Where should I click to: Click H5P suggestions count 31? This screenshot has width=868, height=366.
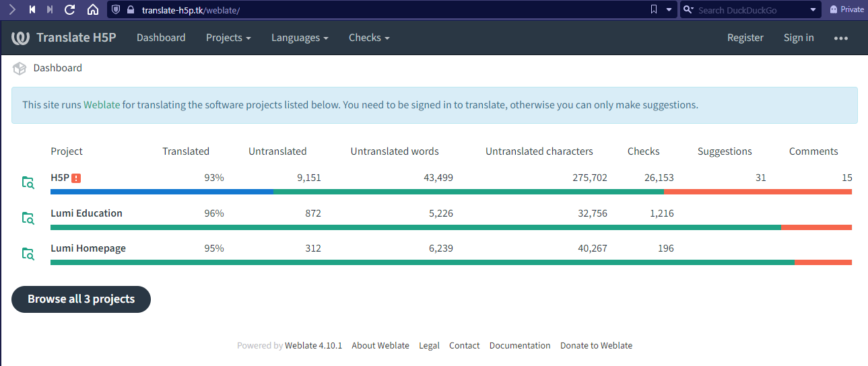tap(760, 178)
